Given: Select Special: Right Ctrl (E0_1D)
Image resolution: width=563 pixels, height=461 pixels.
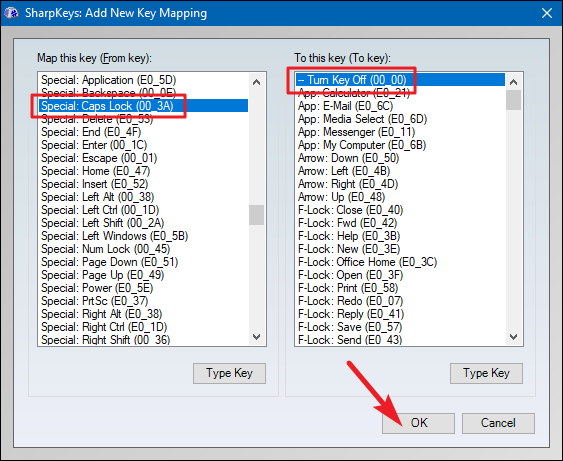Looking at the screenshot, I should [x=143, y=327].
